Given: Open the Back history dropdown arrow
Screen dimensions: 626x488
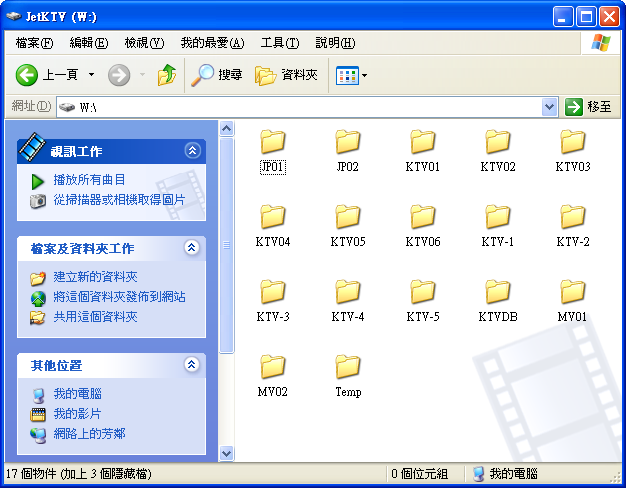Looking at the screenshot, I should [91, 75].
